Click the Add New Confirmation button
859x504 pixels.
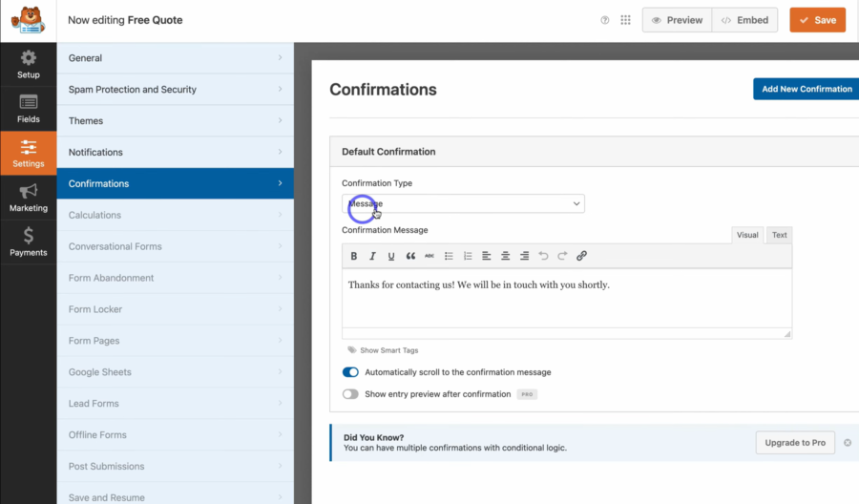[x=806, y=89]
